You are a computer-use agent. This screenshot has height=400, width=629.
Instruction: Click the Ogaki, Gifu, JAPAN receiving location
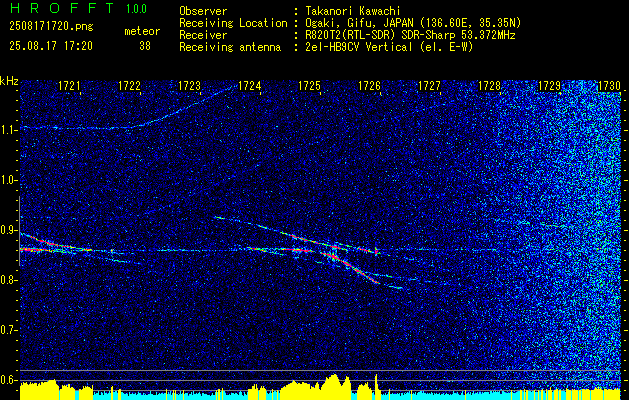point(413,23)
